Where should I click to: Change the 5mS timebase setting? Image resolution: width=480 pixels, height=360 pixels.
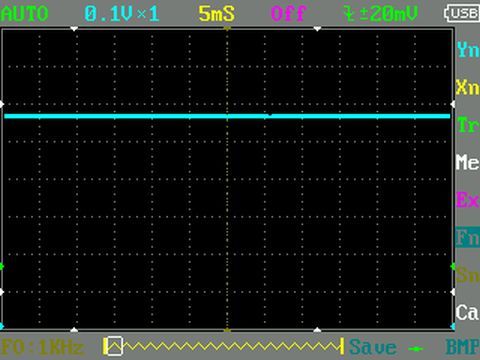[x=217, y=14]
